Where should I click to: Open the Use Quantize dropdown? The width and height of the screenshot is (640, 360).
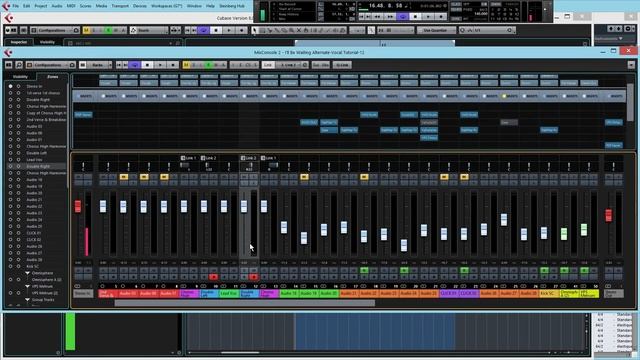pos(436,30)
